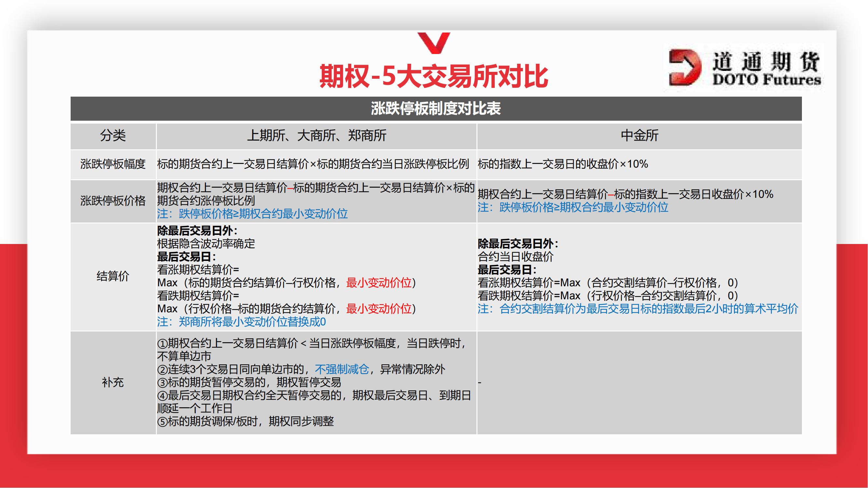The width and height of the screenshot is (868, 488).
Task: Click the blue note about 合约交割结算价
Action: [x=638, y=309]
